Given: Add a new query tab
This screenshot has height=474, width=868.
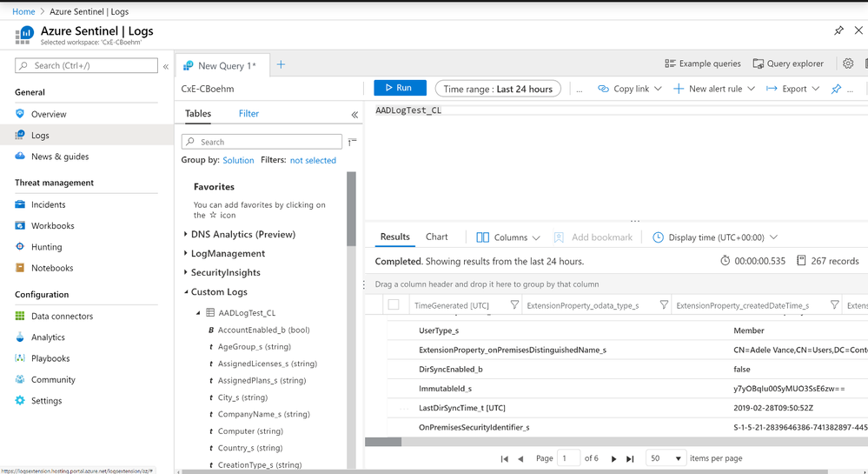Looking at the screenshot, I should [281, 65].
